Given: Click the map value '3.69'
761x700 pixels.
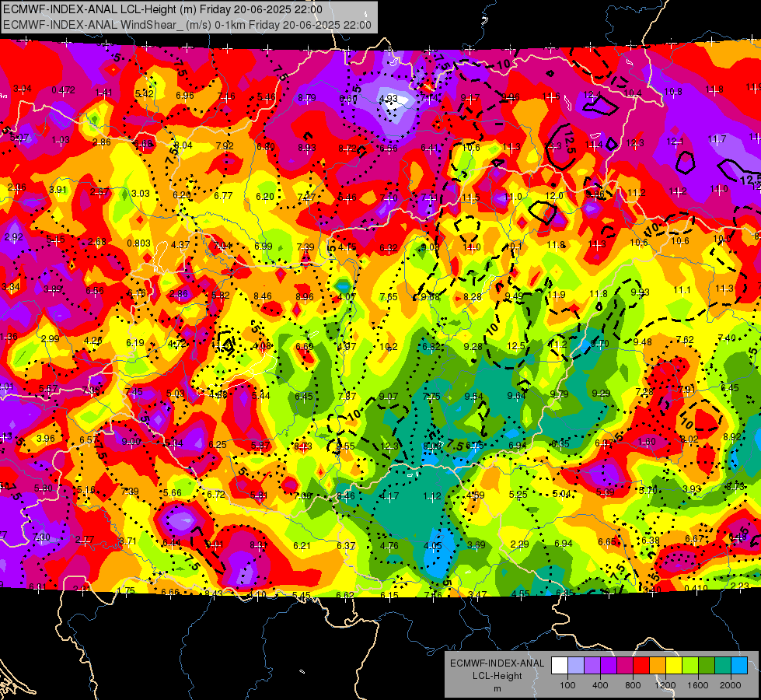Looking at the screenshot, I should pyautogui.click(x=476, y=545).
